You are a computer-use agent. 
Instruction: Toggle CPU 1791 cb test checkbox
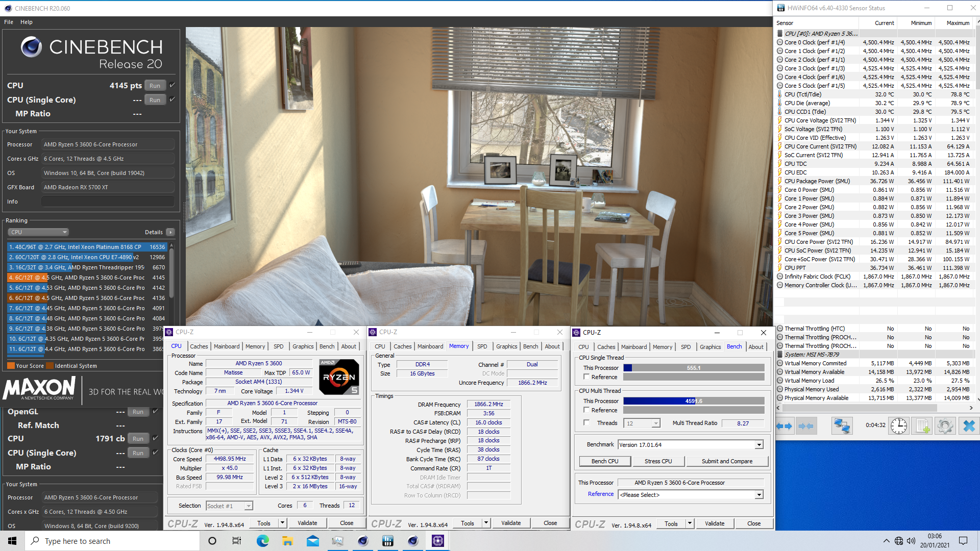pos(156,438)
